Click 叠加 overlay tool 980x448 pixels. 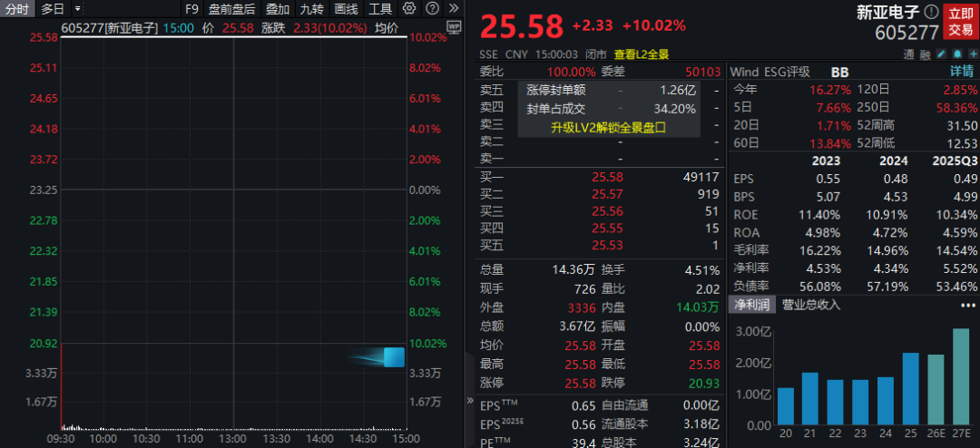[x=278, y=9]
